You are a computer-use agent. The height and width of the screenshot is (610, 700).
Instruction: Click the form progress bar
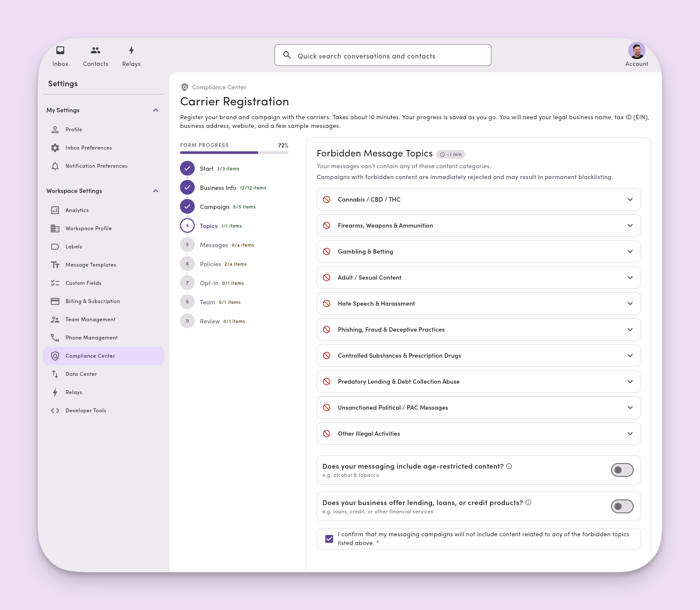tap(234, 153)
